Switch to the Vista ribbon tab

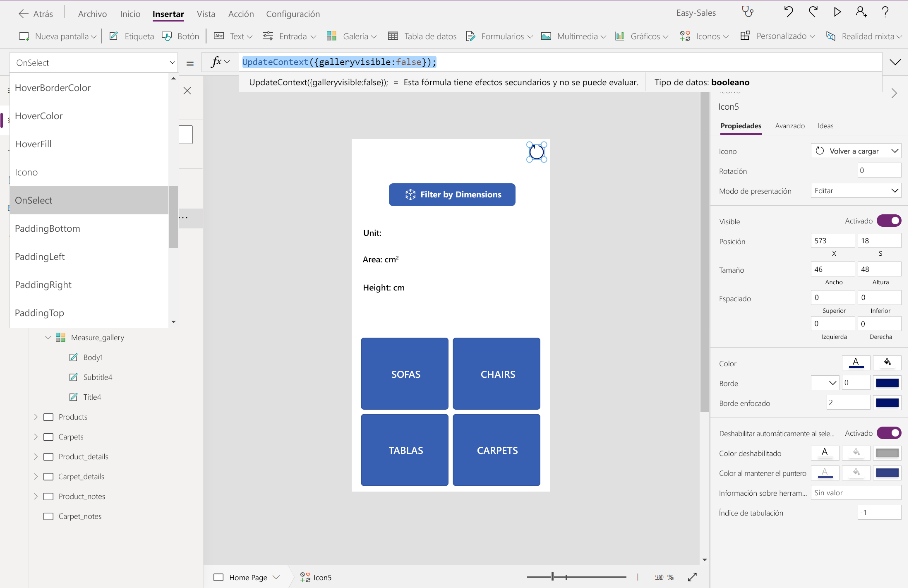[x=206, y=14]
